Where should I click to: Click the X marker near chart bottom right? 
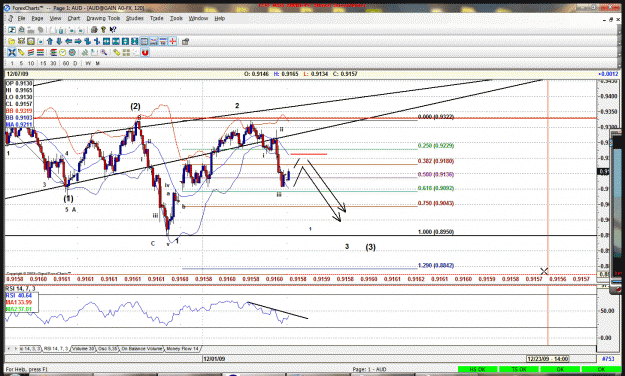[x=544, y=271]
